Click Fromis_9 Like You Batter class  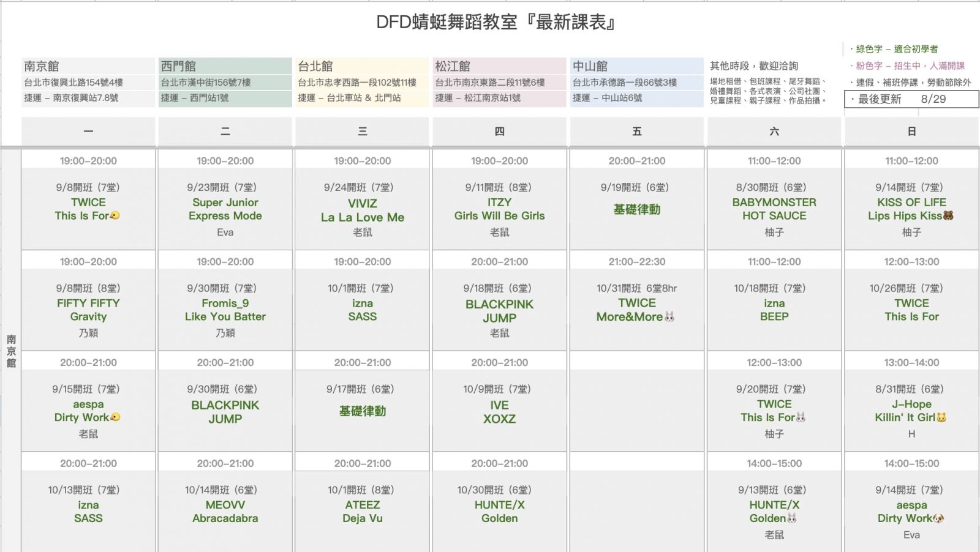coord(225,310)
